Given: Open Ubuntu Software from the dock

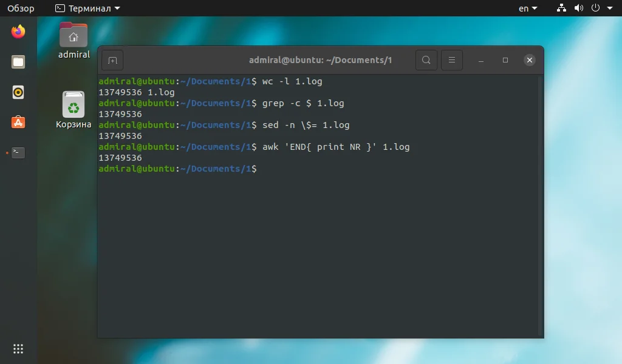Looking at the screenshot, I should [x=18, y=123].
